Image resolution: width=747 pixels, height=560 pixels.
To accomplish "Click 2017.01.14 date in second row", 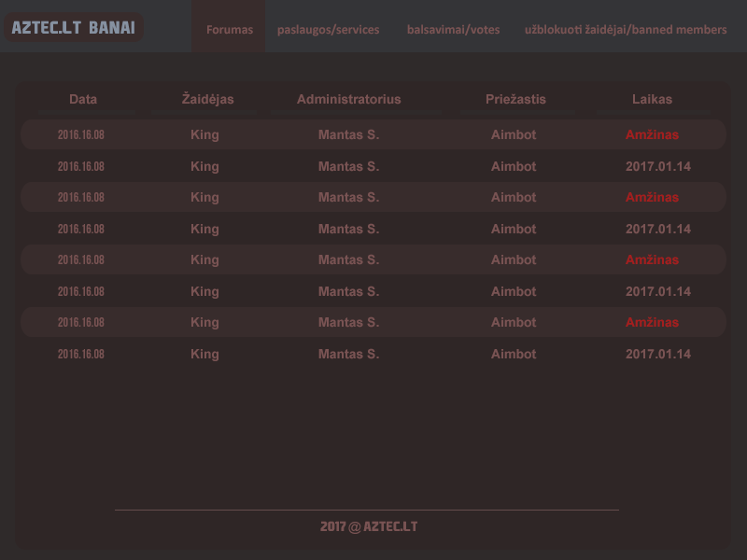I will coord(657,166).
